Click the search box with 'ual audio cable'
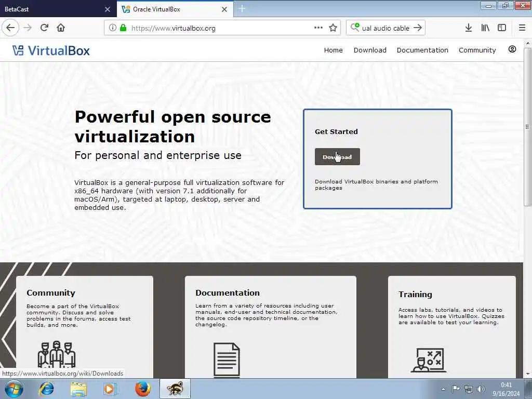This screenshot has width=532, height=399. 386,28
